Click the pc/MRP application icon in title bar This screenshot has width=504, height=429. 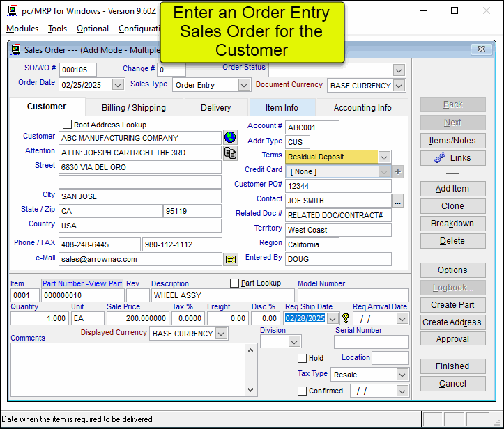12,10
